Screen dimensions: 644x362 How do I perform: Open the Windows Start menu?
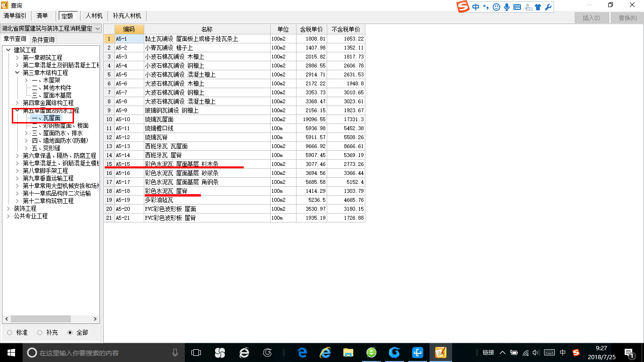pyautogui.click(x=11, y=353)
